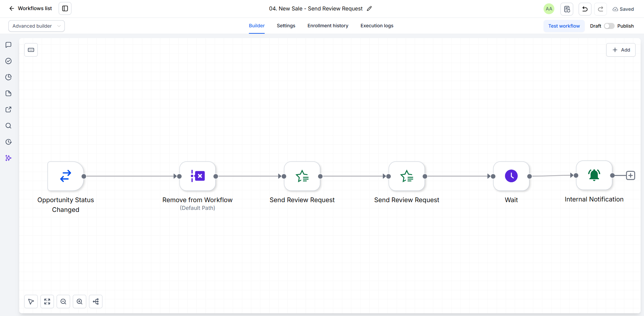Zoom out the canvas

click(x=63, y=302)
